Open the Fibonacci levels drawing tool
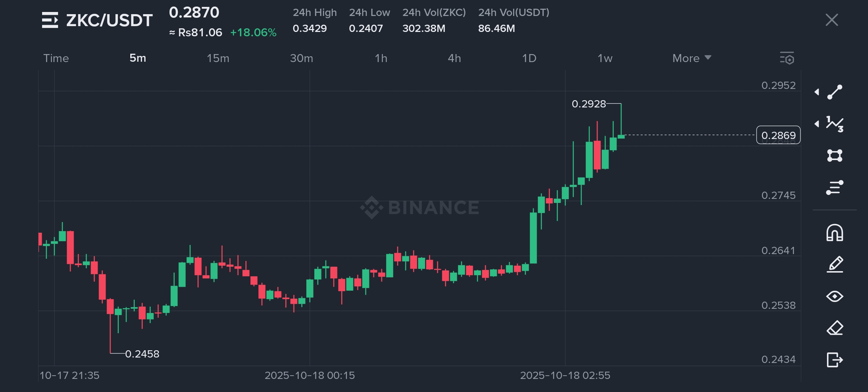This screenshot has height=392, width=868. 835,187
